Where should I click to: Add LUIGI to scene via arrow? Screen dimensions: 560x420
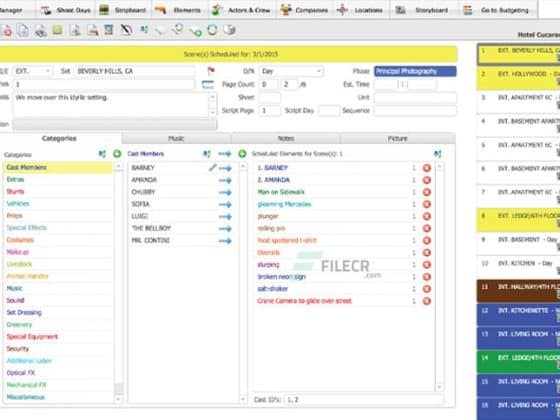click(225, 217)
